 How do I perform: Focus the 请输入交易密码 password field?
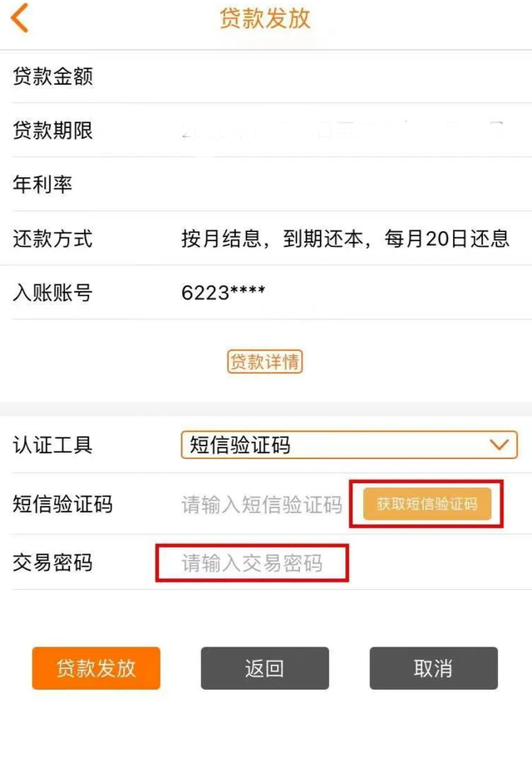coord(252,564)
